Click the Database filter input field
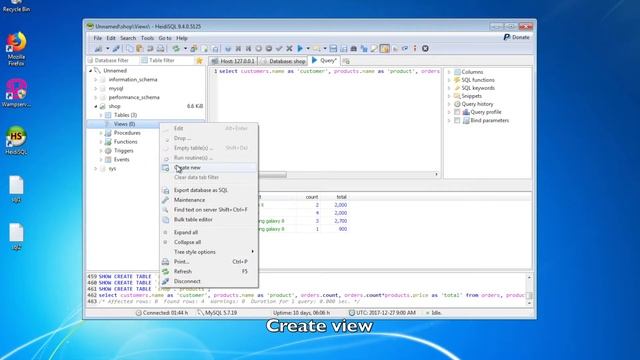This screenshot has width=640, height=360. (x=112, y=60)
